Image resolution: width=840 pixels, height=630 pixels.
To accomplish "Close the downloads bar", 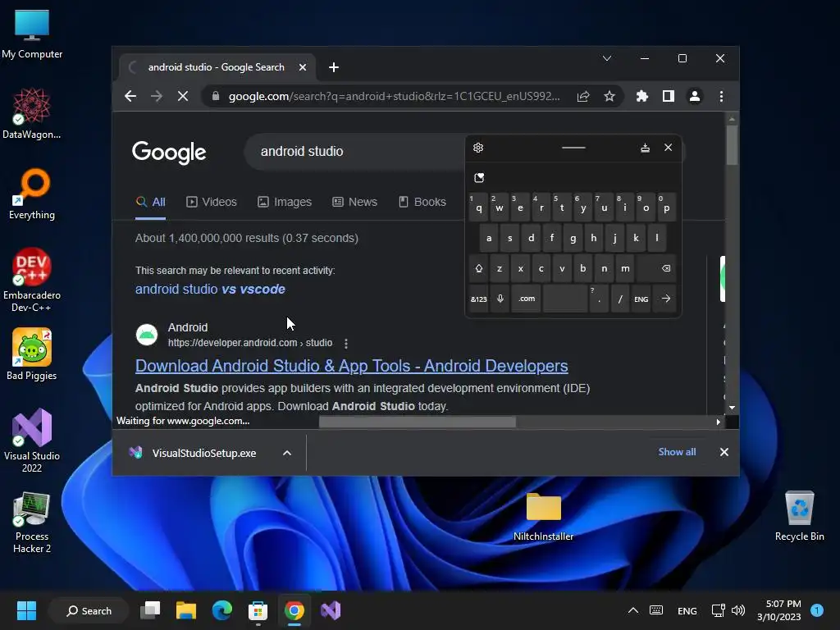I will click(x=724, y=452).
